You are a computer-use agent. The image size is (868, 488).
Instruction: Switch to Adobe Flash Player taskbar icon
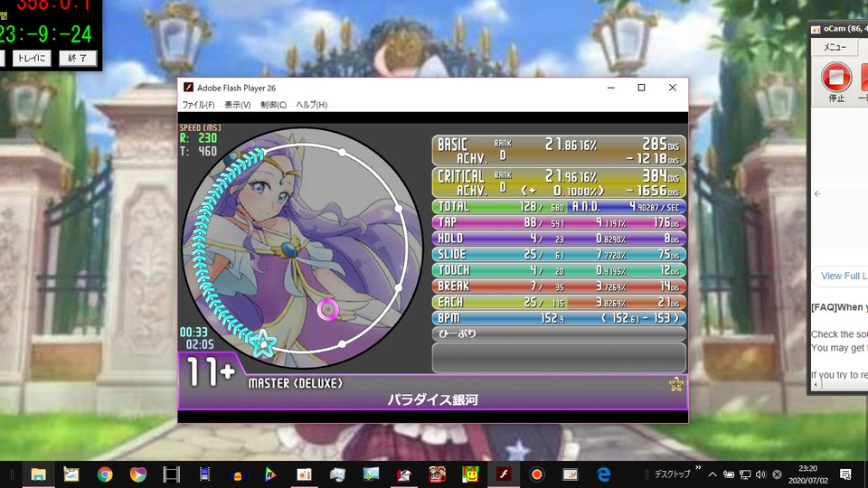(504, 474)
